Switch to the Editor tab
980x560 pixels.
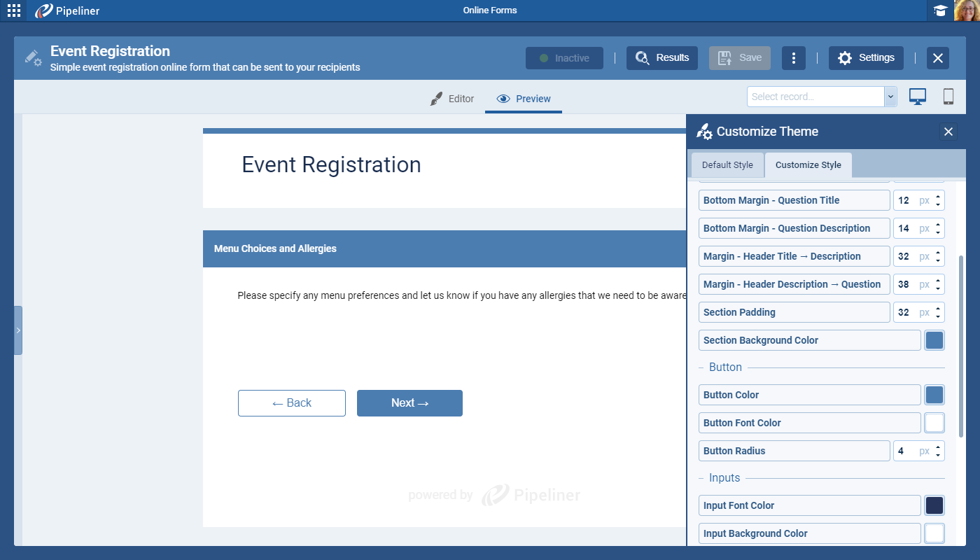[452, 99]
